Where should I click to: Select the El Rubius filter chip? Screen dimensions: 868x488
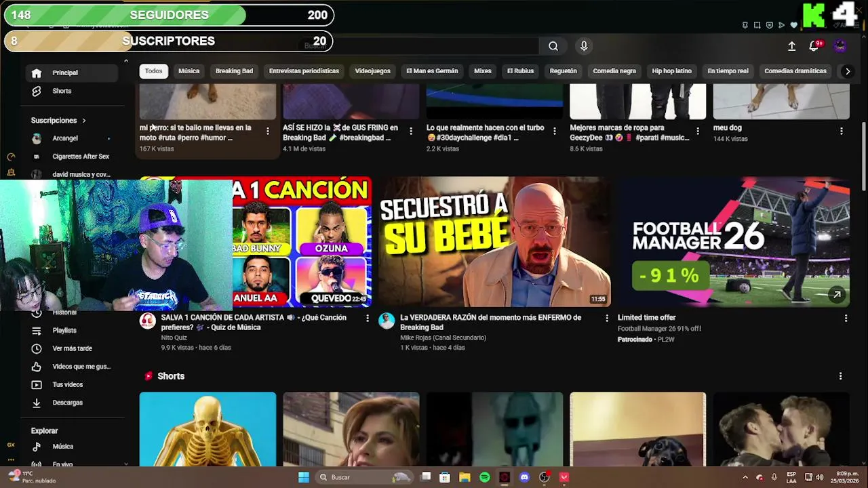(x=520, y=71)
